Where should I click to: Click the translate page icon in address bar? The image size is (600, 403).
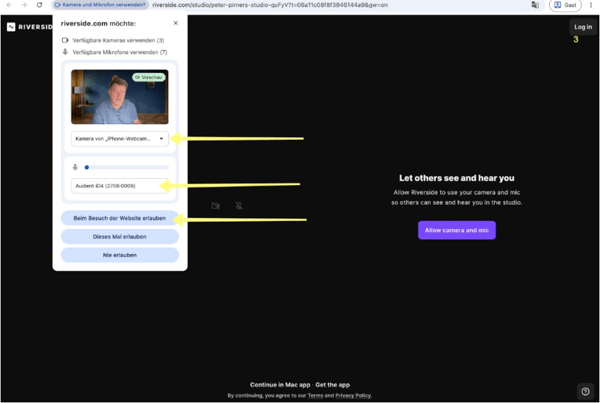(x=535, y=5)
